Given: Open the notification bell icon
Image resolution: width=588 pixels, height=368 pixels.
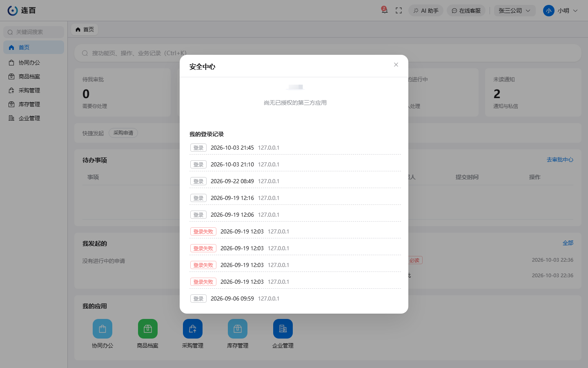Looking at the screenshot, I should 384,10.
